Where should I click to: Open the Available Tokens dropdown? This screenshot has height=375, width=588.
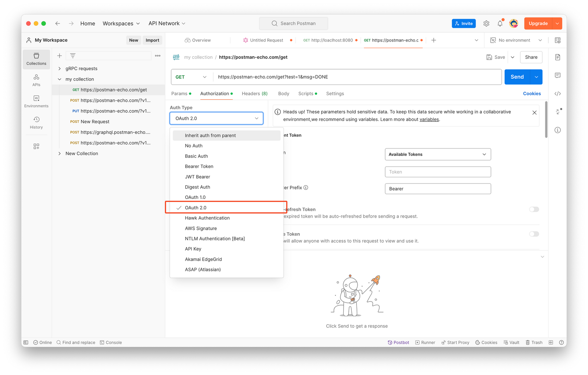(437, 154)
